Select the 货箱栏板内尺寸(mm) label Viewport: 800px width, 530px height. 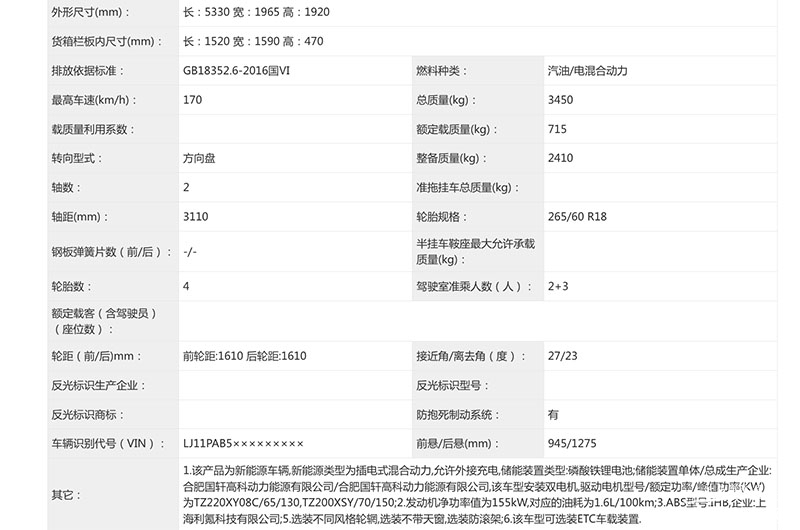pyautogui.click(x=107, y=41)
